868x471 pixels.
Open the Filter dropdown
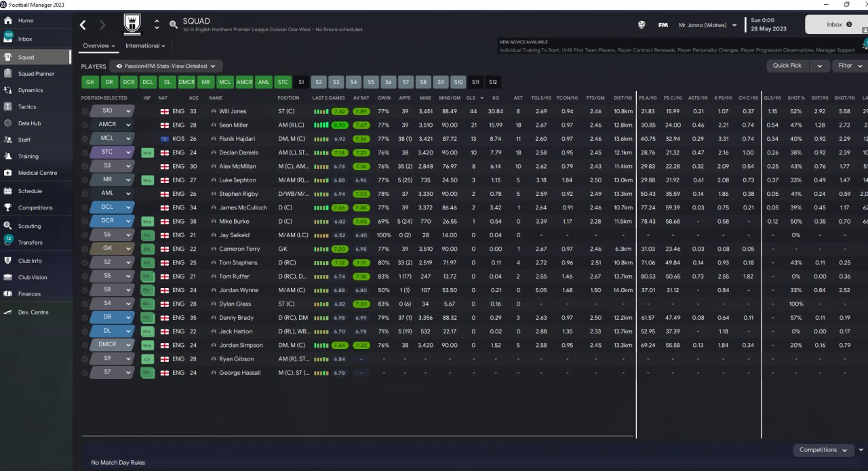click(850, 66)
